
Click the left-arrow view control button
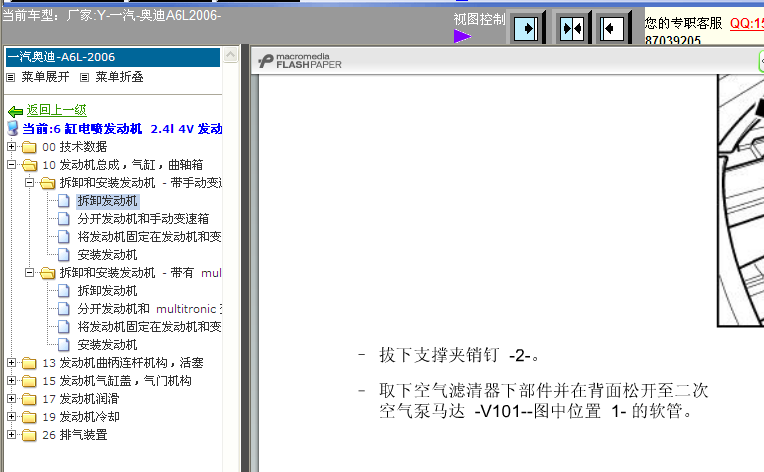pyautogui.click(x=611, y=29)
